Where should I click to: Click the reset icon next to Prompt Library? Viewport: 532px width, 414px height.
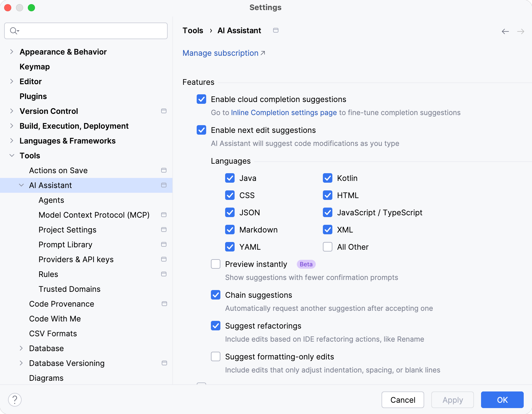164,244
